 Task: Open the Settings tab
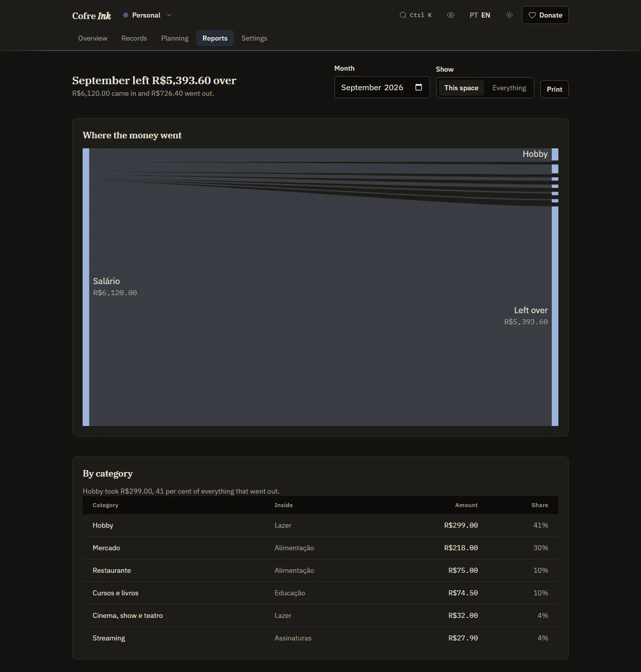tap(254, 38)
